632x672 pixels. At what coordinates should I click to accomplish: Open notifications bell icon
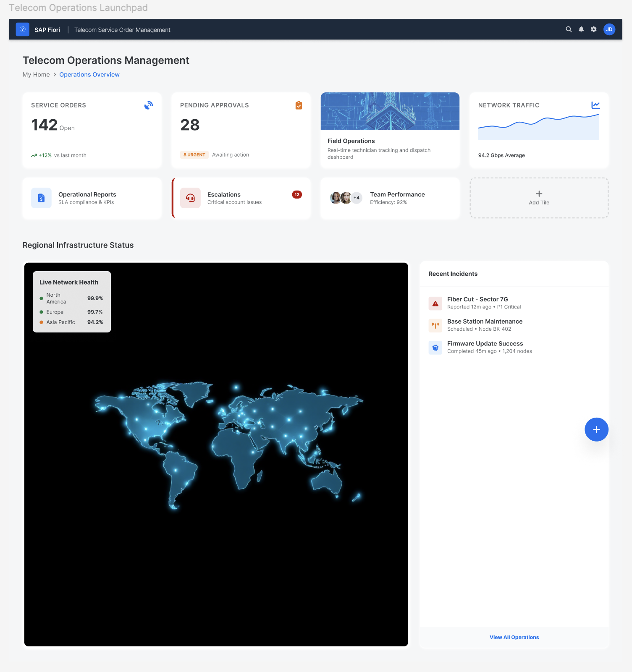[x=581, y=29]
